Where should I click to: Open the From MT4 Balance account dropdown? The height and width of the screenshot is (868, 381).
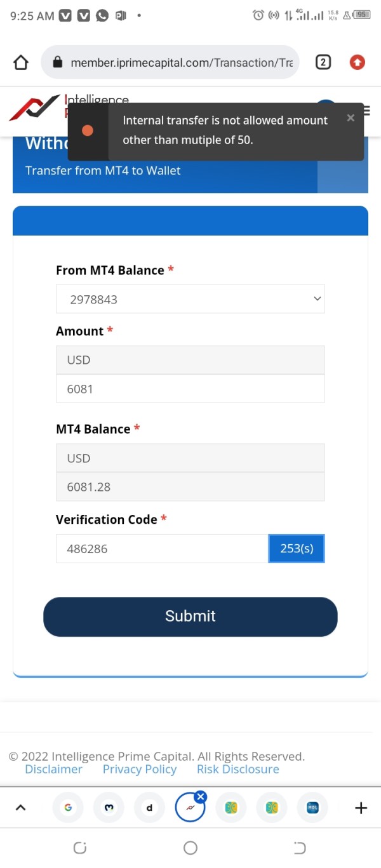click(190, 299)
